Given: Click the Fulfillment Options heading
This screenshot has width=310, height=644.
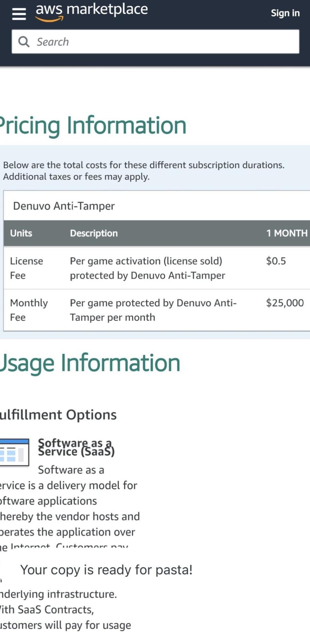Looking at the screenshot, I should point(58,415).
